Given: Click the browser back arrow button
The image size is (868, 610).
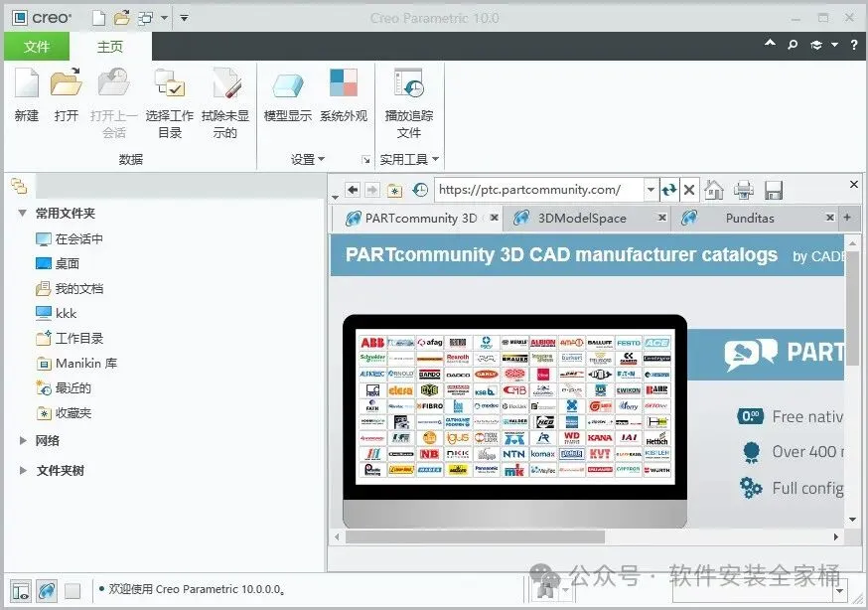Looking at the screenshot, I should (353, 190).
